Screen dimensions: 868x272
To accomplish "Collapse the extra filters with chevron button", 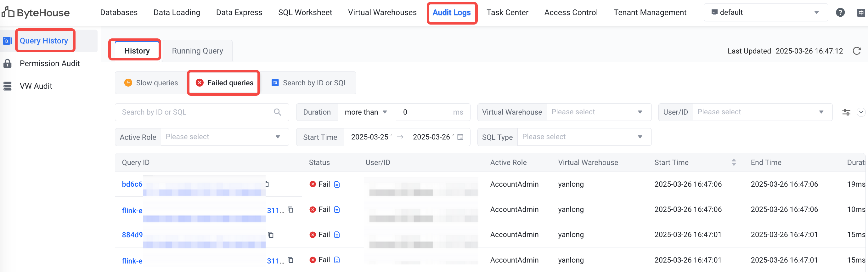I will (860, 112).
